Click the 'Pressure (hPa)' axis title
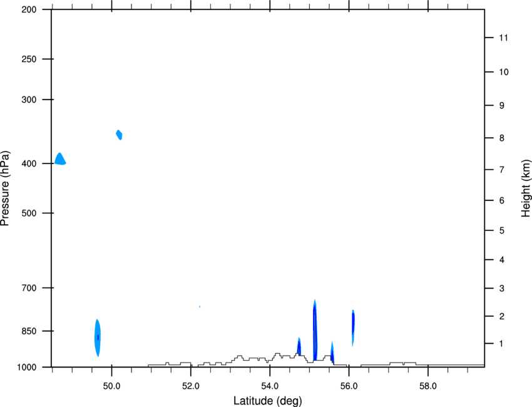The width and height of the screenshot is (532, 407). 5,188
